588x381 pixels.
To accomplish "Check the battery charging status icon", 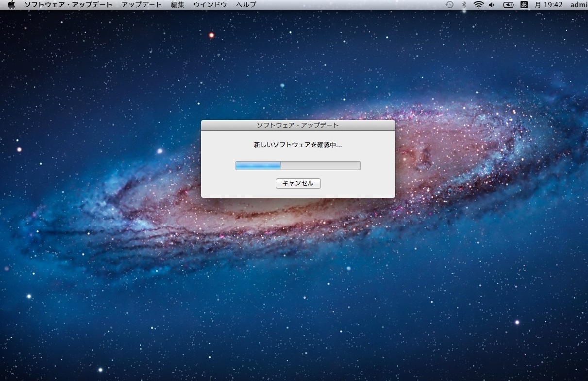I will pyautogui.click(x=508, y=5).
